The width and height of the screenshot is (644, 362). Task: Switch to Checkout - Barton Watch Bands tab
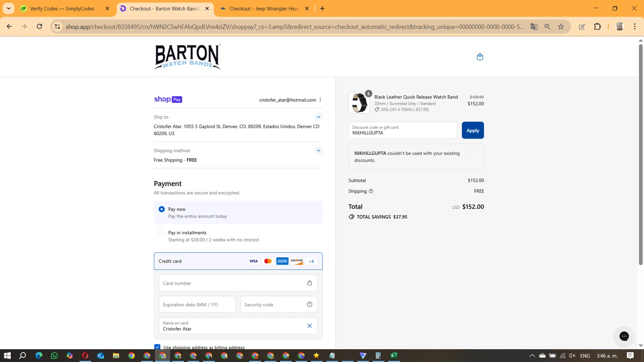coord(164,9)
